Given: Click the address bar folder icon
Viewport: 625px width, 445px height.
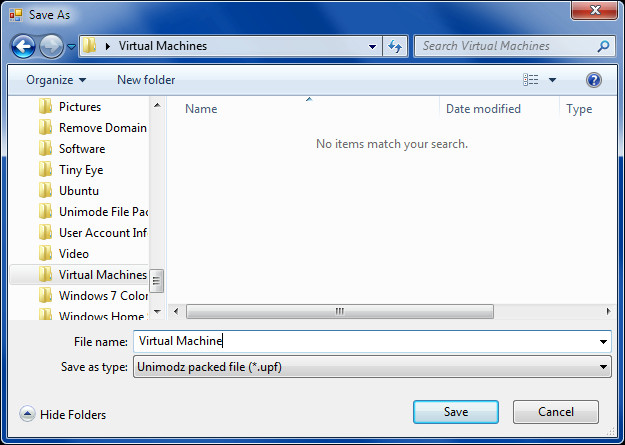Looking at the screenshot, I should [x=89, y=46].
